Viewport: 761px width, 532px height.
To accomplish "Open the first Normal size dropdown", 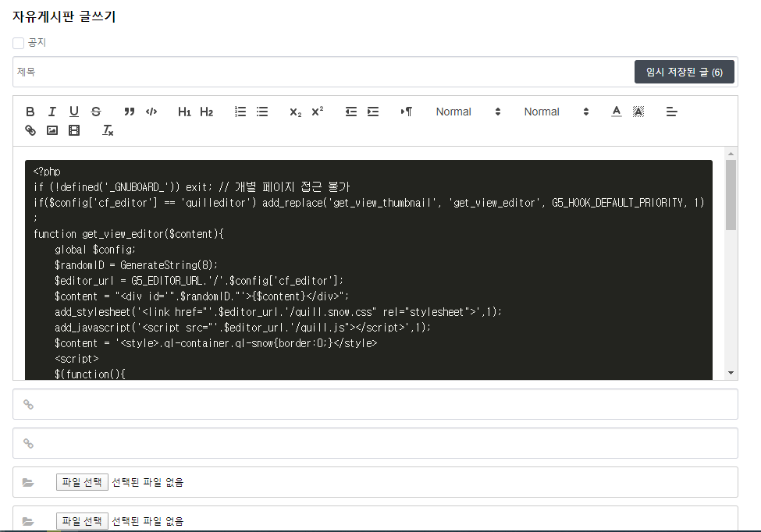I will pyautogui.click(x=468, y=112).
